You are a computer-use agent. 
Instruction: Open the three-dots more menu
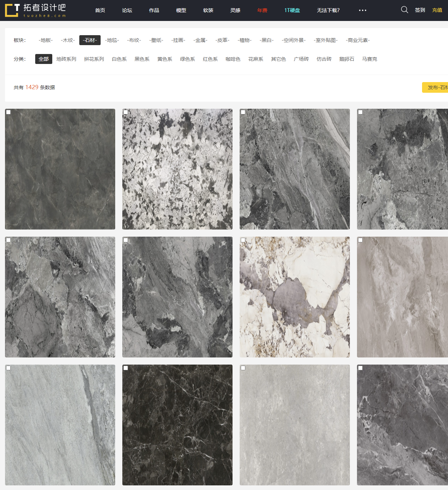[362, 10]
